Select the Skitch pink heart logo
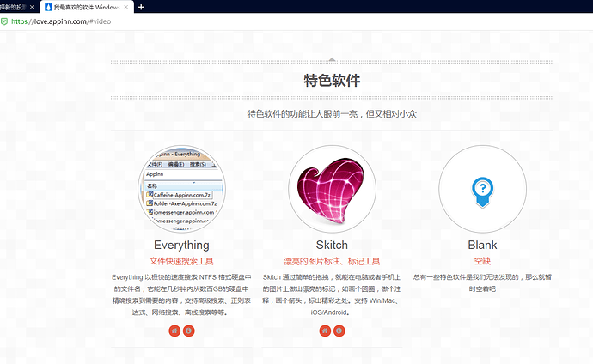The width and height of the screenshot is (593, 364). (x=332, y=191)
